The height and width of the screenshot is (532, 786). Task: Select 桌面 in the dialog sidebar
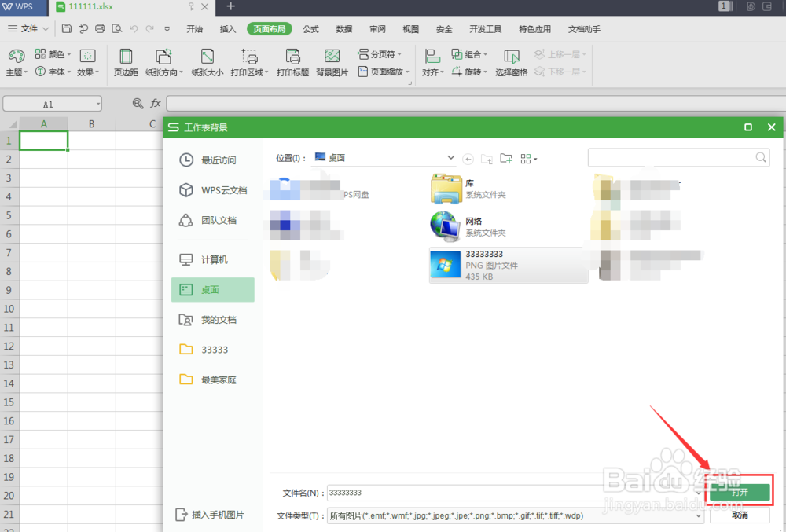tap(212, 289)
